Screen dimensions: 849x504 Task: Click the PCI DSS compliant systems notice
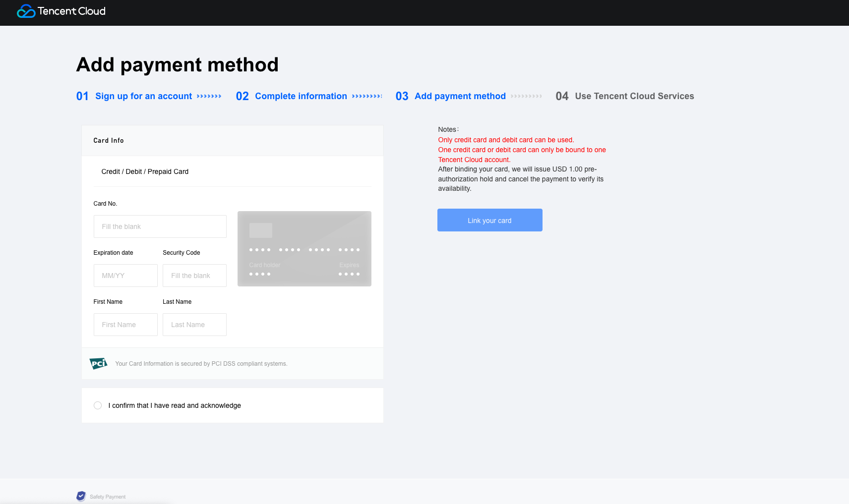[x=201, y=364]
